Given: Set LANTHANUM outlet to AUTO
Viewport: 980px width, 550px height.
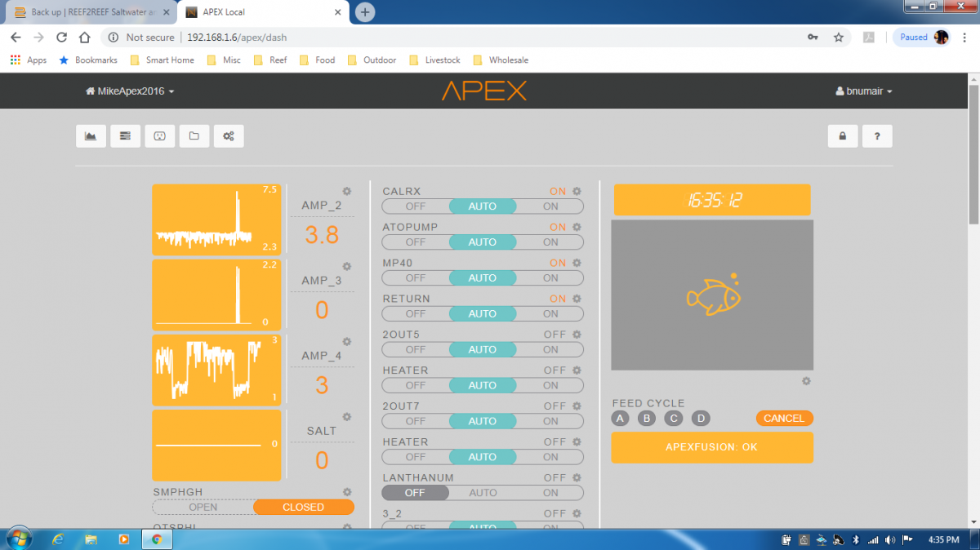Looking at the screenshot, I should 483,493.
